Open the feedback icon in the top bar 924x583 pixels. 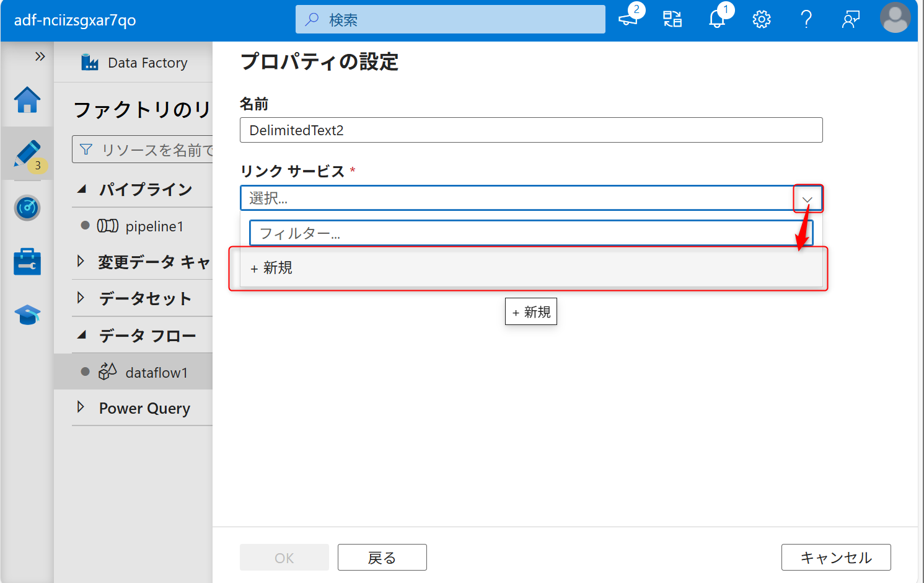coord(850,19)
